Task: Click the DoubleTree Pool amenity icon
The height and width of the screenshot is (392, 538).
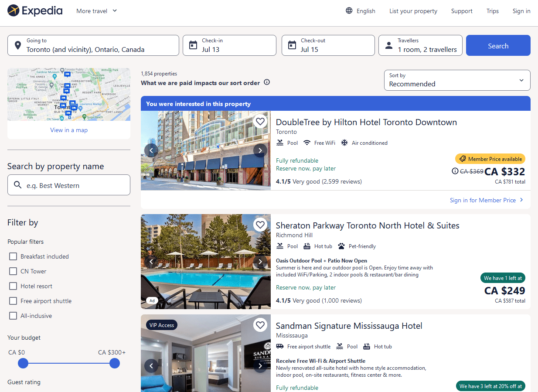Action: click(280, 143)
